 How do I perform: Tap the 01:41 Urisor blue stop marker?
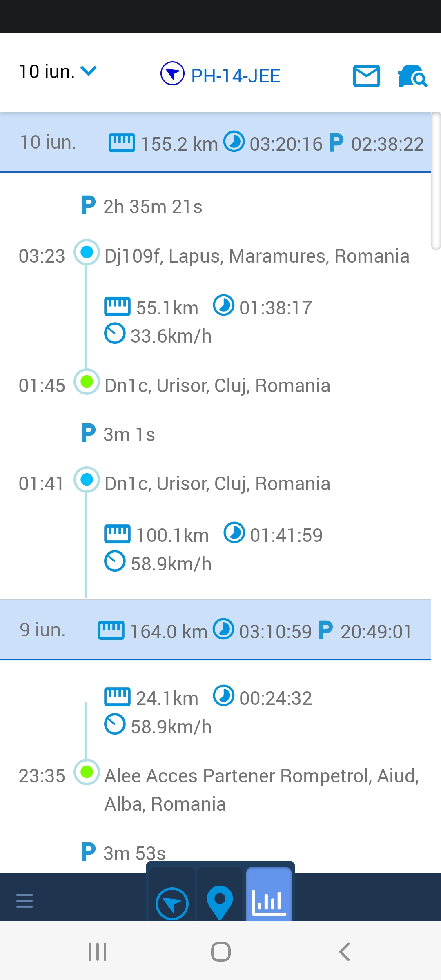point(87,479)
